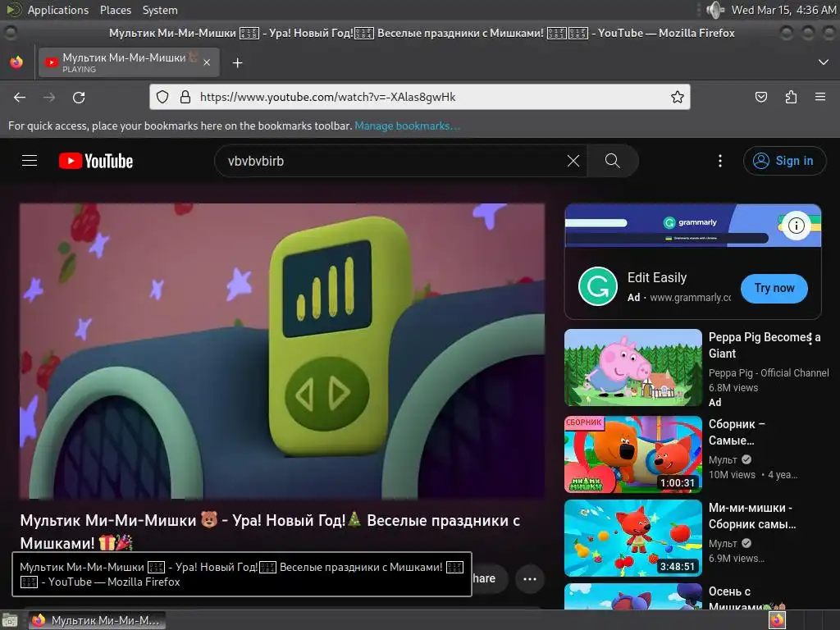
Task: Open the Осень с Мишками video title
Action: pos(746,599)
